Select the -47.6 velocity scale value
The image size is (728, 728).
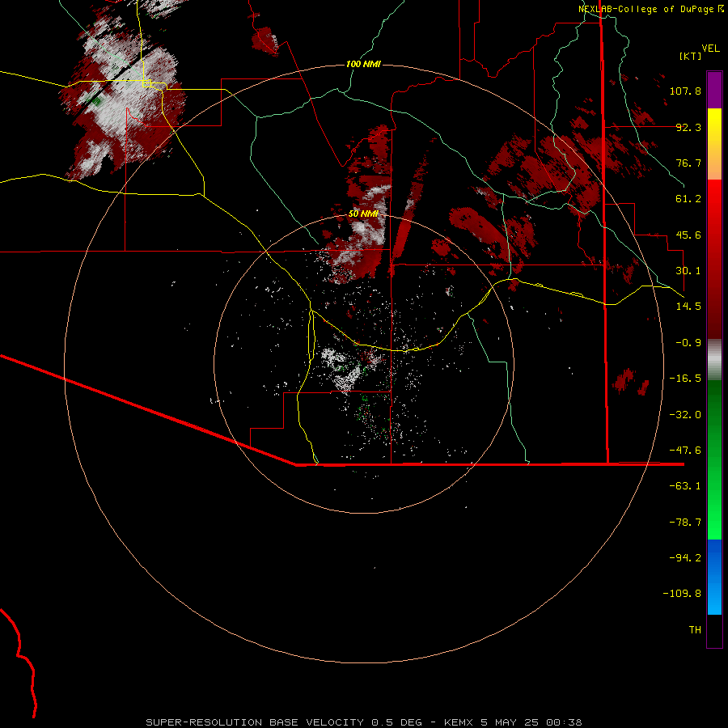[x=685, y=451]
